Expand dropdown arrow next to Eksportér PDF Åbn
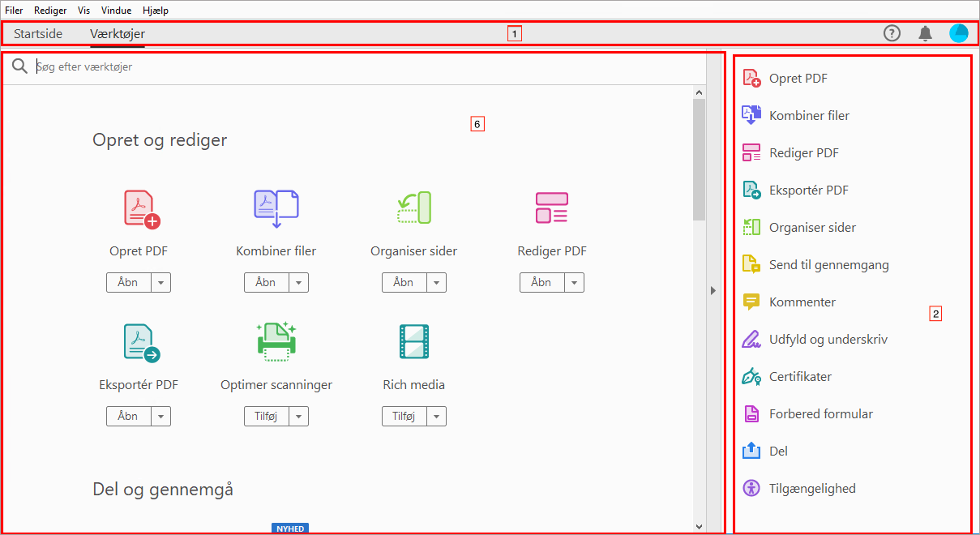The image size is (980, 535). click(160, 416)
